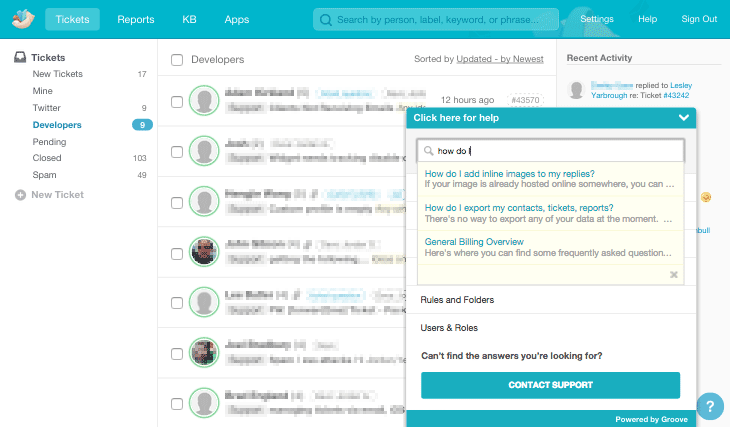Click the search magnifier icon in top bar

325,19
